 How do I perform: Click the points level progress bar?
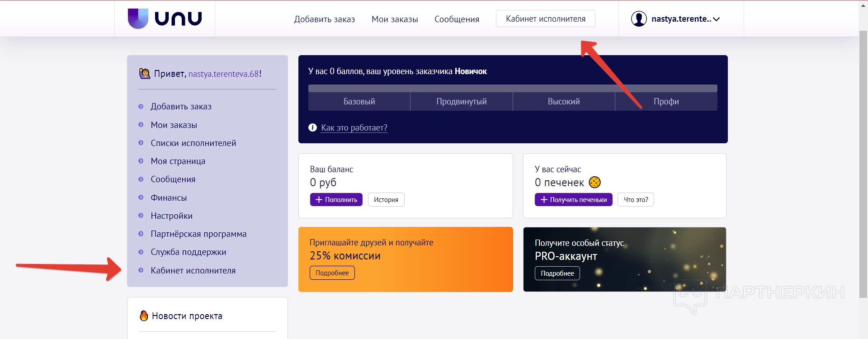513,88
